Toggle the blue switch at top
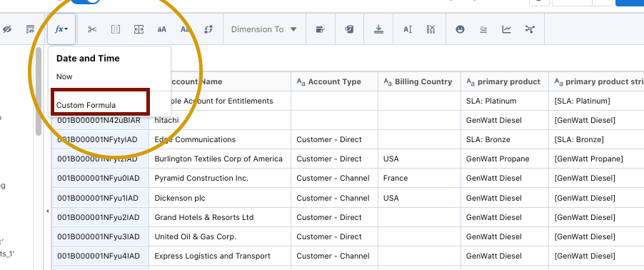Screen dimensions: 644x270 pyautogui.click(x=85, y=1)
